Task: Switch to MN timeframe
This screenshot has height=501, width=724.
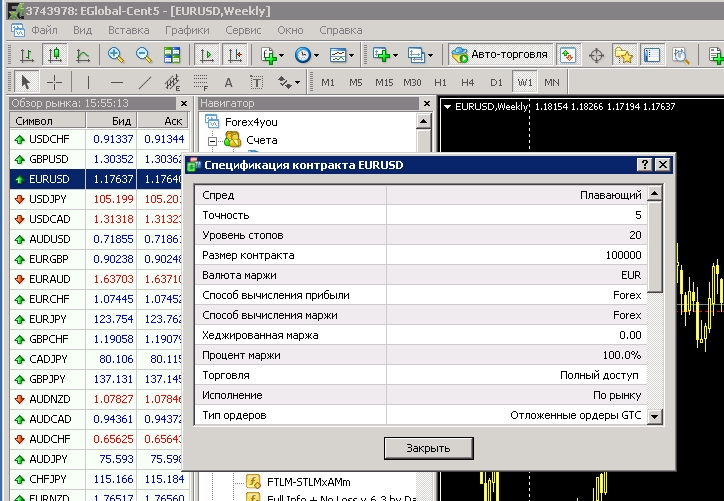Action: [552, 83]
